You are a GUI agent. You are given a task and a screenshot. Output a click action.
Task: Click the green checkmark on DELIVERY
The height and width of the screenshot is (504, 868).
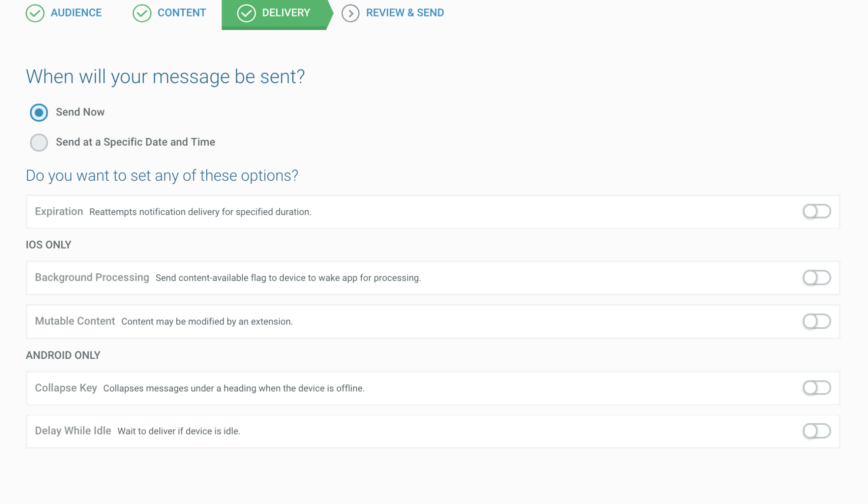246,12
